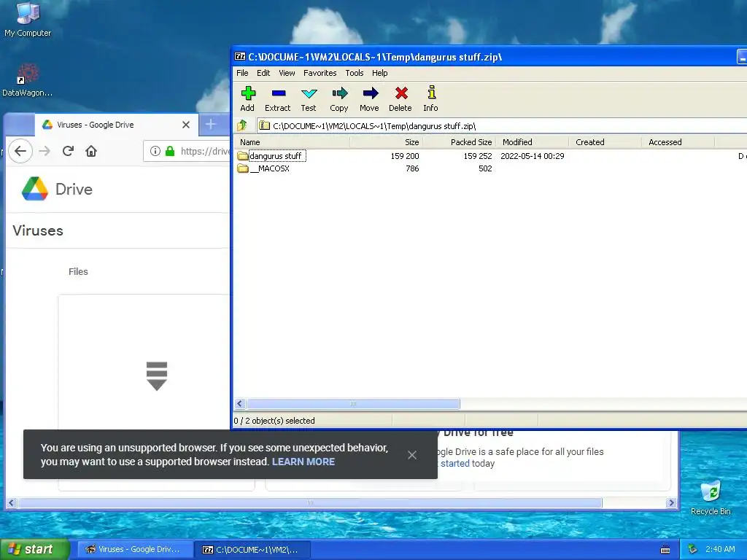This screenshot has height=560, width=747.
Task: Click the download arrow file thumbnail
Action: pos(157,376)
